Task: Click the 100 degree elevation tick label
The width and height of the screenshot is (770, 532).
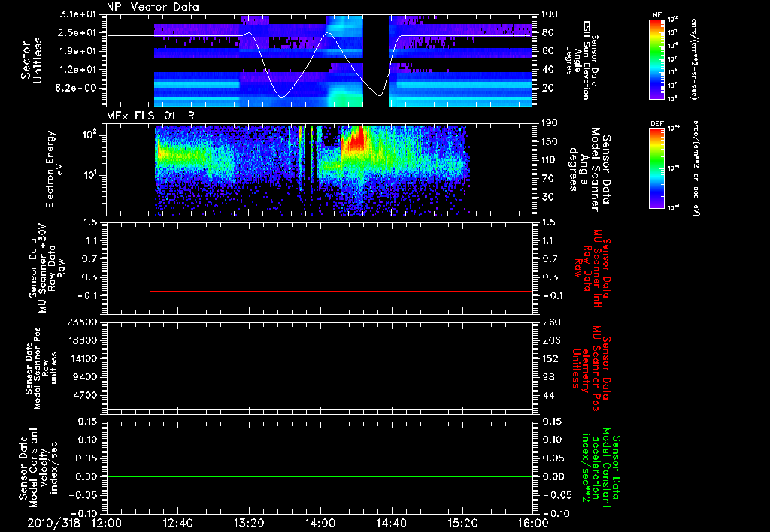Action: pyautogui.click(x=550, y=14)
